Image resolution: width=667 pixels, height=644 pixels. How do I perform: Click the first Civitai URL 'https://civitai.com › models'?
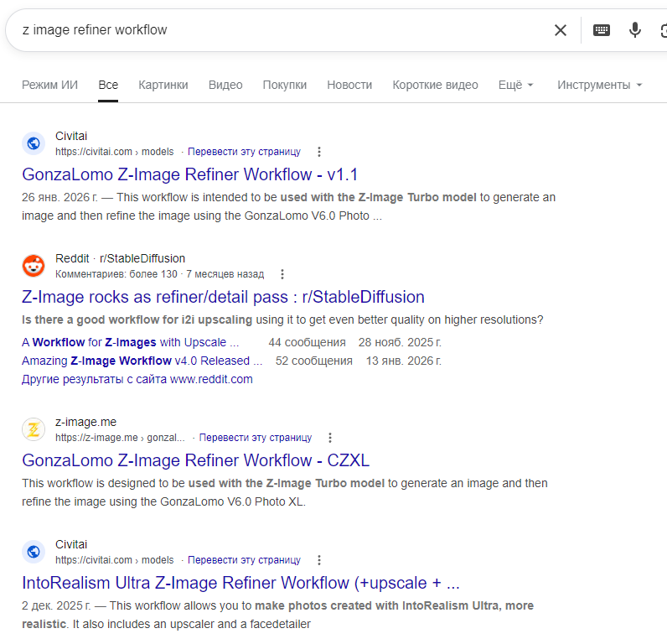[115, 152]
